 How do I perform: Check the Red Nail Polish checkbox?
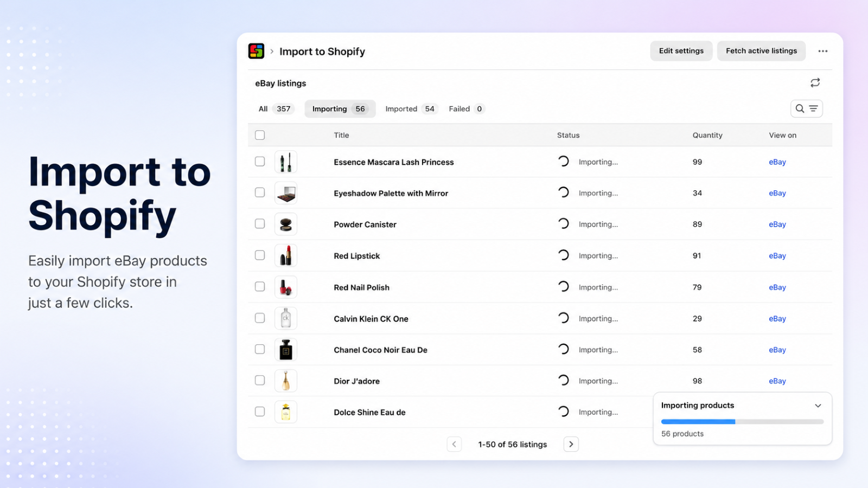pyautogui.click(x=260, y=286)
